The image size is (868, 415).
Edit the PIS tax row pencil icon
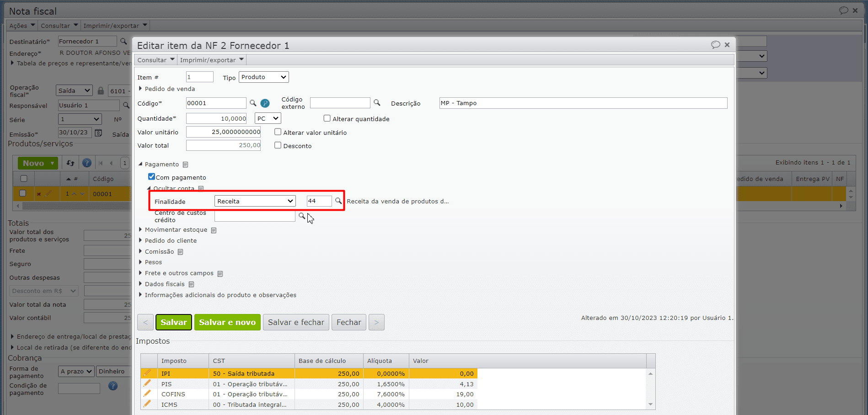pos(147,384)
